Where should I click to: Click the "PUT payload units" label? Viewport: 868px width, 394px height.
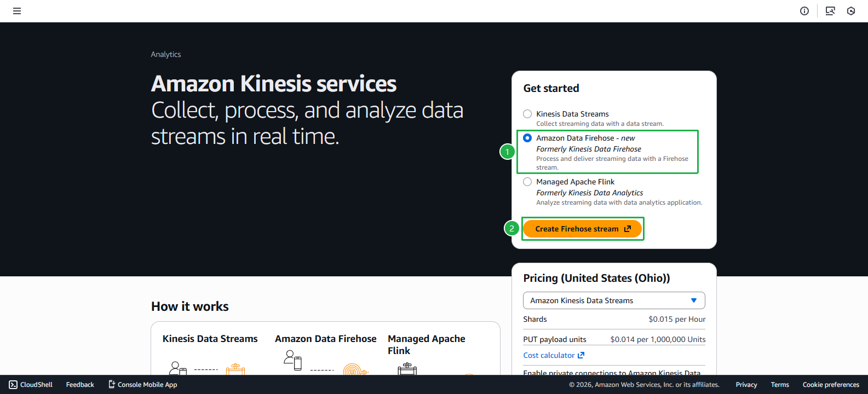point(555,339)
